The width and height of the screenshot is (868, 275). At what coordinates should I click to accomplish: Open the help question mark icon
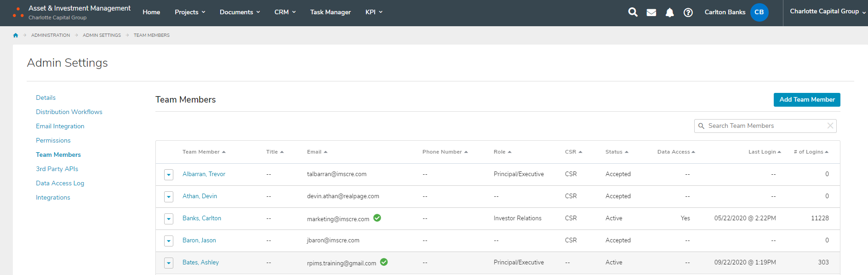pyautogui.click(x=688, y=12)
